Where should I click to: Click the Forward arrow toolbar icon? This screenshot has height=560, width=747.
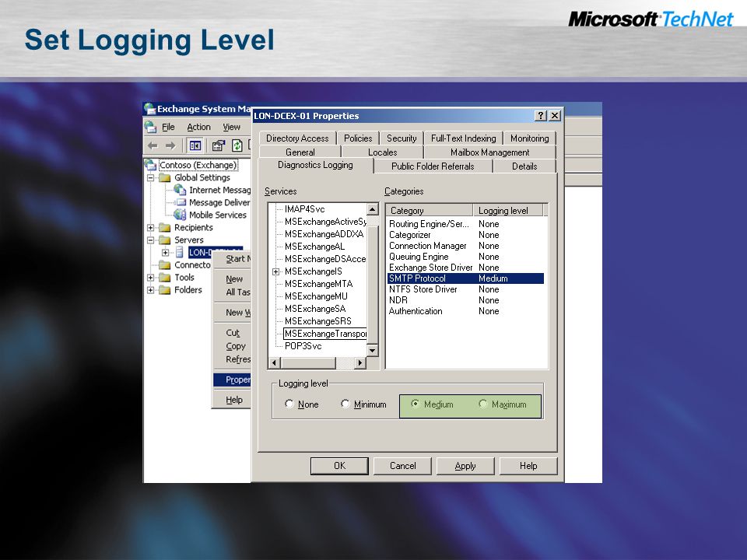[x=170, y=145]
